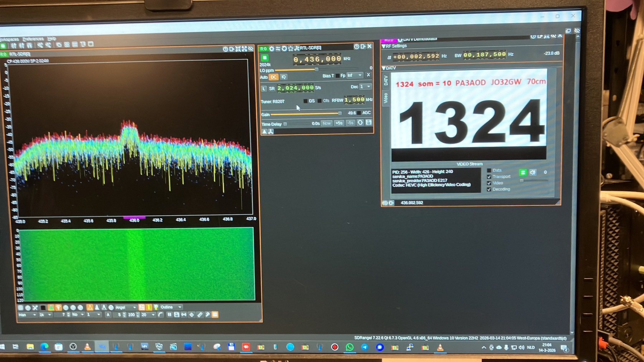Click the reload device icon in RTL-SDR header
Image resolution: width=644 pixels, height=362 pixels.
tap(284, 48)
